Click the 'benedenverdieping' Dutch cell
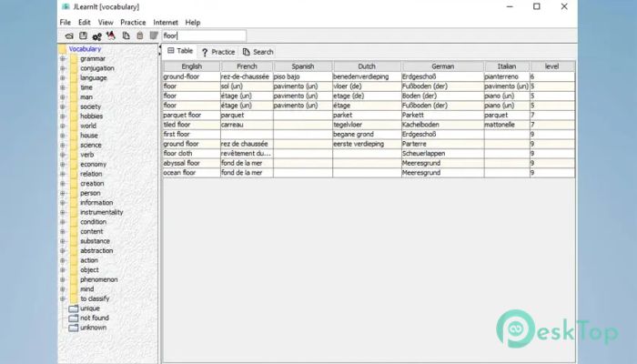Image resolution: width=637 pixels, height=364 pixels. point(367,76)
